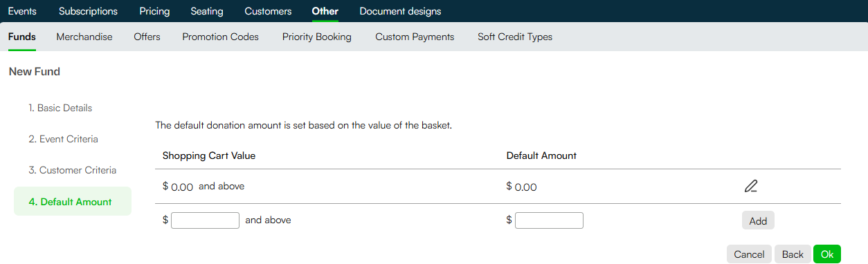
Task: Go to step 1 Basic Details
Action: 60,108
